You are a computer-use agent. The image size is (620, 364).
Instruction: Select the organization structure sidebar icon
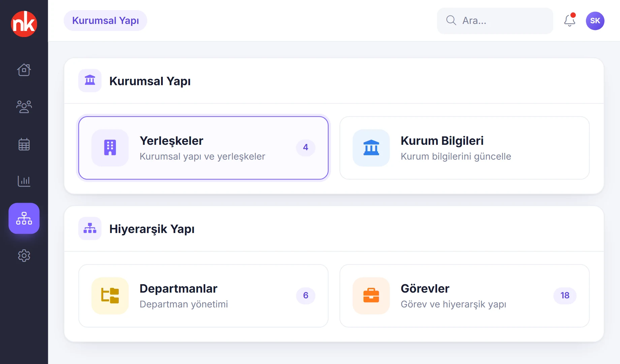[24, 218]
